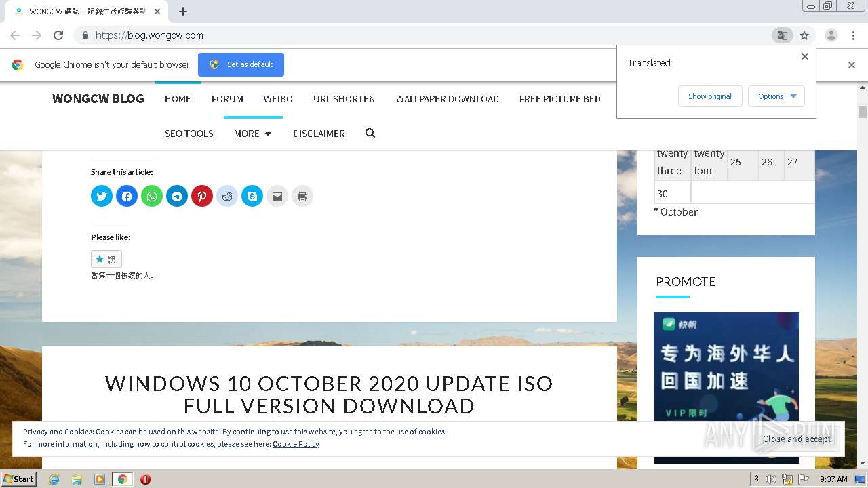Image resolution: width=868 pixels, height=488 pixels.
Task: Open DISCLAIMER page
Action: 319,134
